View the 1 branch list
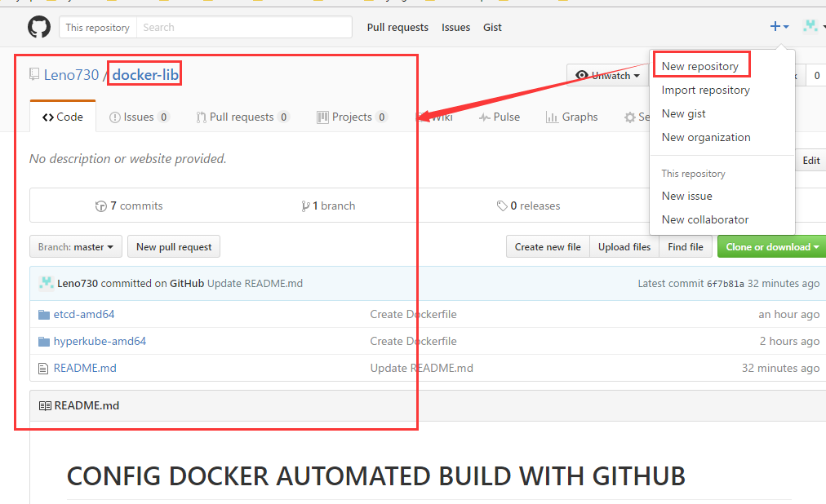The image size is (826, 504). click(328, 206)
